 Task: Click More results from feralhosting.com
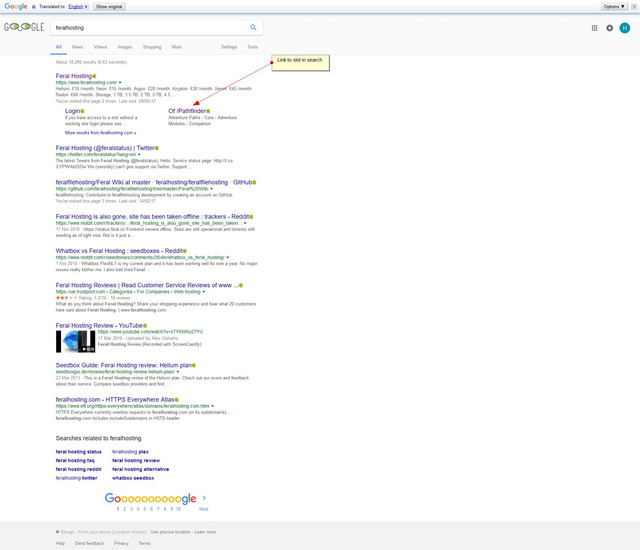click(x=100, y=133)
